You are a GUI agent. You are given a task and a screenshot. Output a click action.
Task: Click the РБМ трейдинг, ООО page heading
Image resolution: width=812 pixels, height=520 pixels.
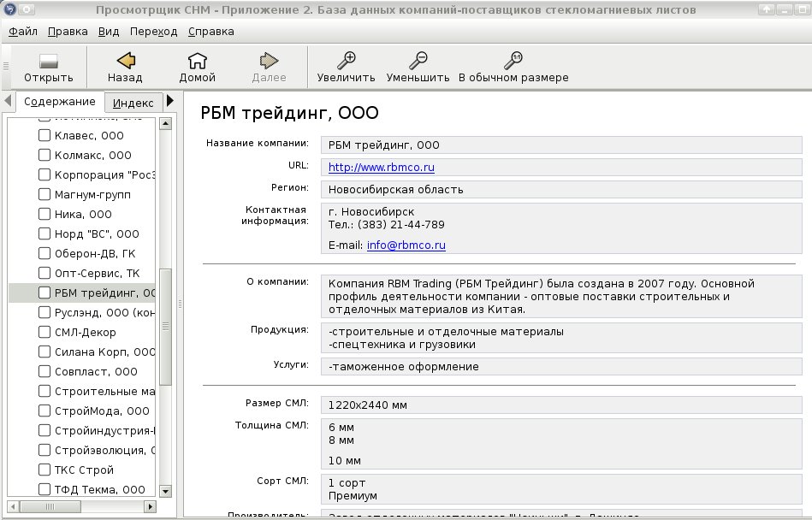289,113
